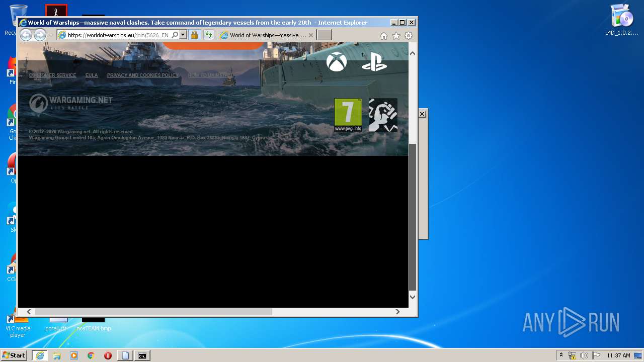Click the network tray icon
The image size is (644, 362).
[x=572, y=355]
